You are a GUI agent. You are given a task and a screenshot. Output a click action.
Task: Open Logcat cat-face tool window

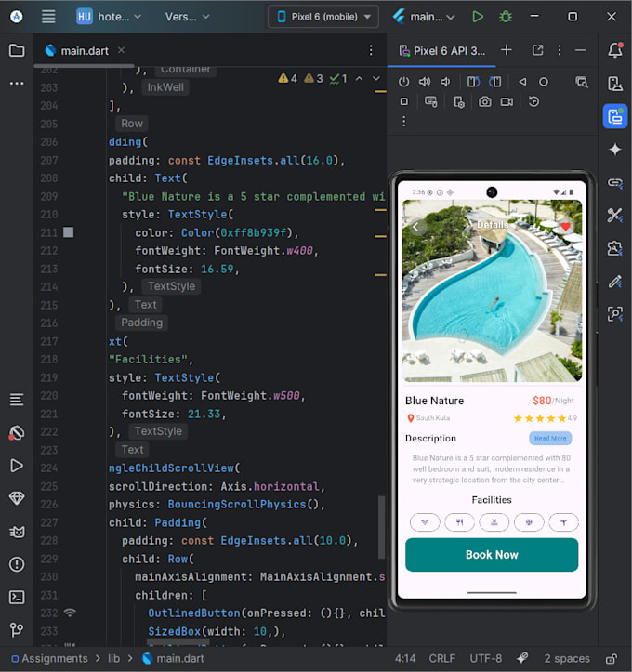(x=17, y=532)
